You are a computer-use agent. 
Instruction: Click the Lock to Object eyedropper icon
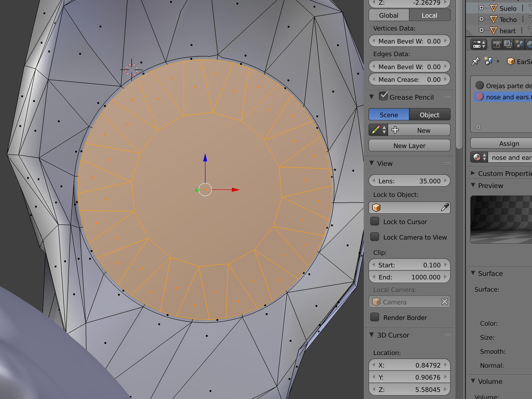[445, 207]
